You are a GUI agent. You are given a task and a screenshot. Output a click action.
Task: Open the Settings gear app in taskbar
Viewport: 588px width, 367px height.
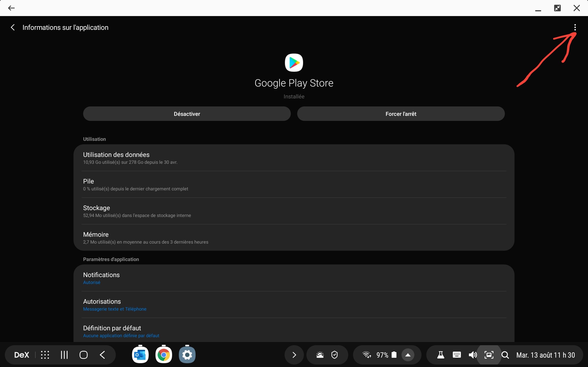coord(187,355)
